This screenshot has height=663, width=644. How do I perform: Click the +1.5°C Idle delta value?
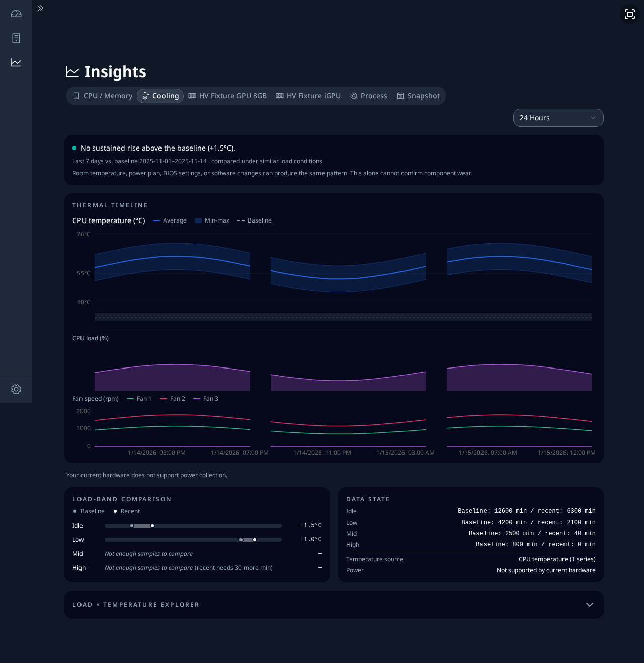311,525
